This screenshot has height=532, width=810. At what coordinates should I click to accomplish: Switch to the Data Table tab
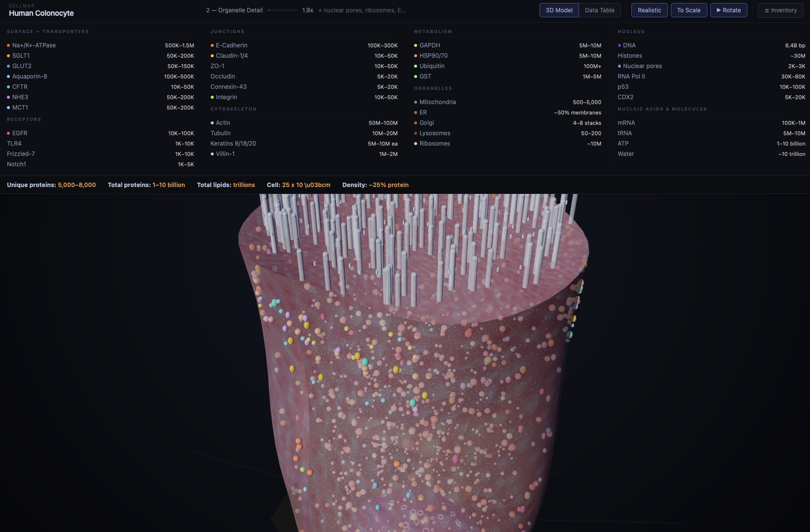tap(599, 10)
